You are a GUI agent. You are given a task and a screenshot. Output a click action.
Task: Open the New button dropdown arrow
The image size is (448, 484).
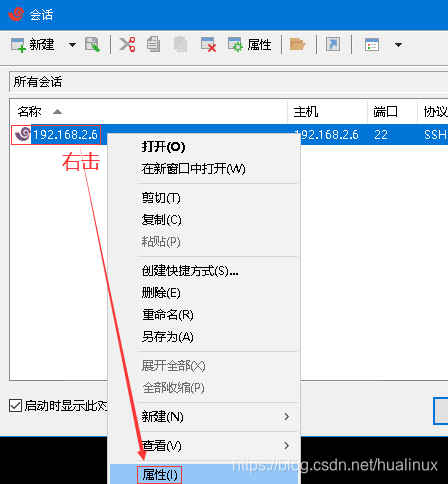[x=72, y=45]
